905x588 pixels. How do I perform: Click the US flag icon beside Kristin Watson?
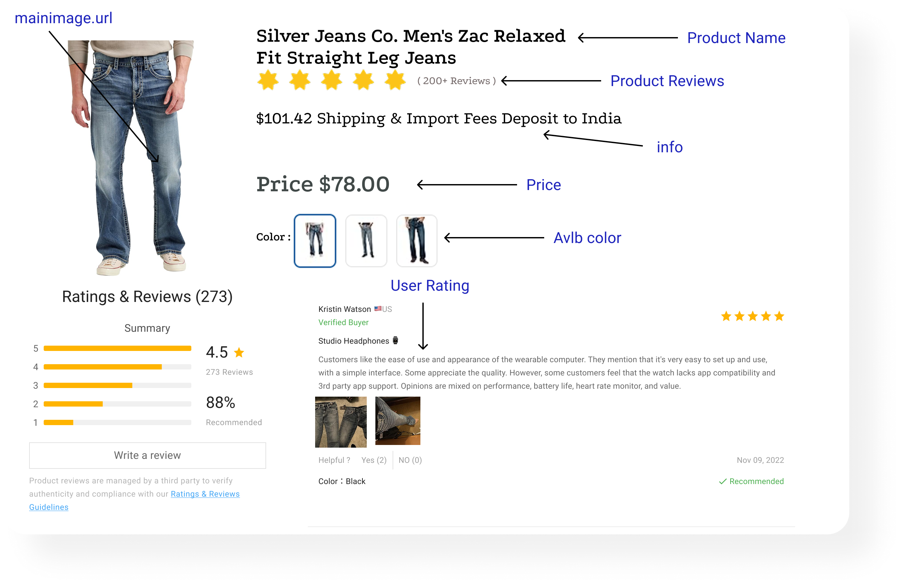[x=378, y=309]
